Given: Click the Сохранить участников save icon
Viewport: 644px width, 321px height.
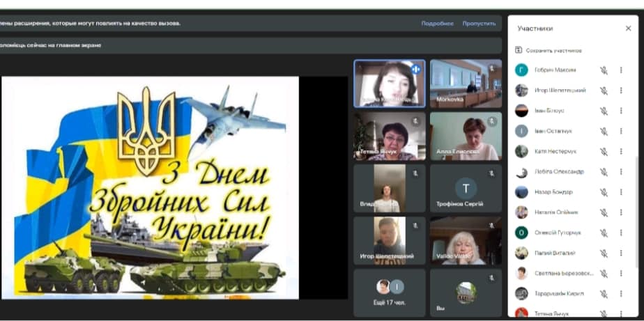Looking at the screenshot, I should (x=519, y=51).
